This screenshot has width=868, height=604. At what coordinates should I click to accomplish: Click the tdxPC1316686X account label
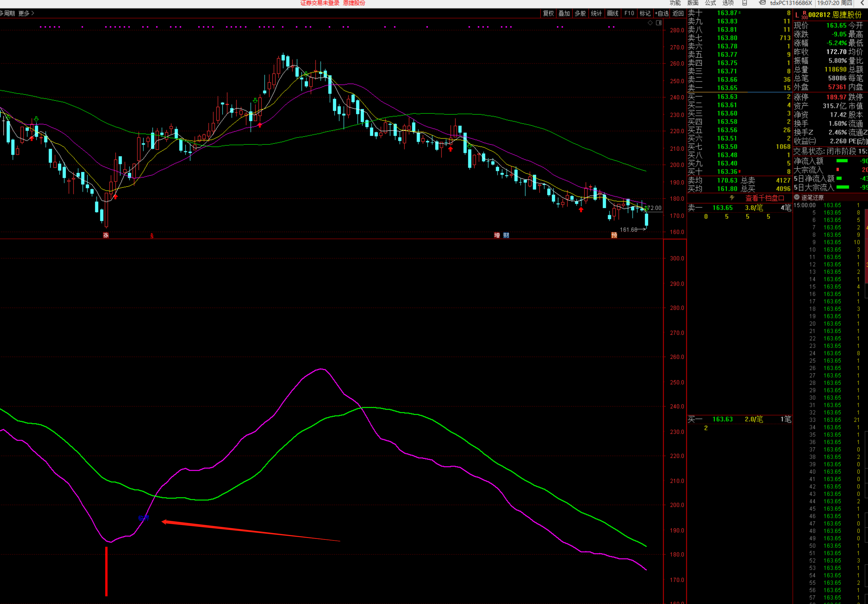click(x=791, y=3)
